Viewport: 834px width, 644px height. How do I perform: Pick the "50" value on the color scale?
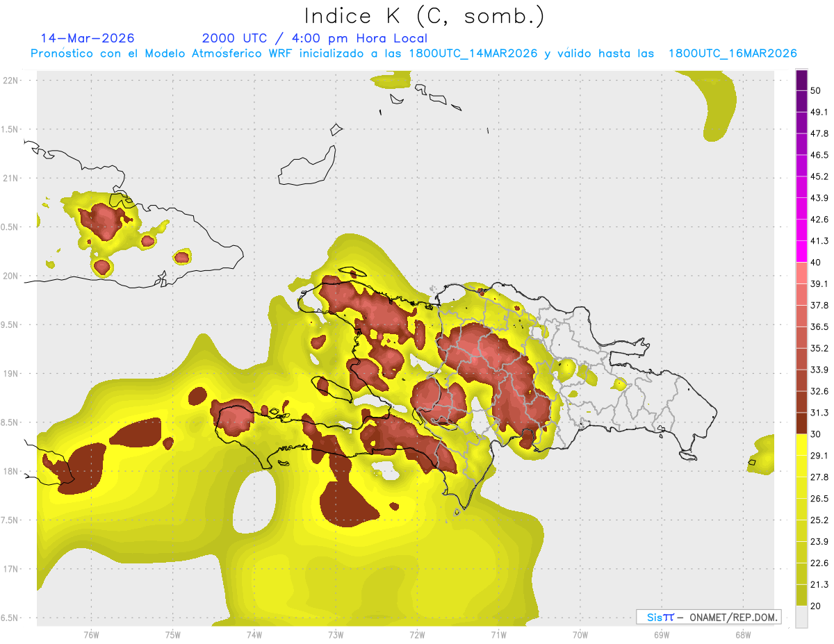816,90
